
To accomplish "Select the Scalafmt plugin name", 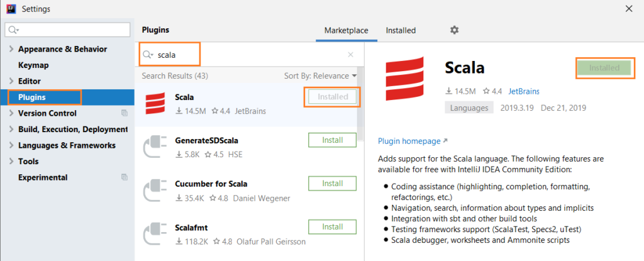I will coord(192,228).
